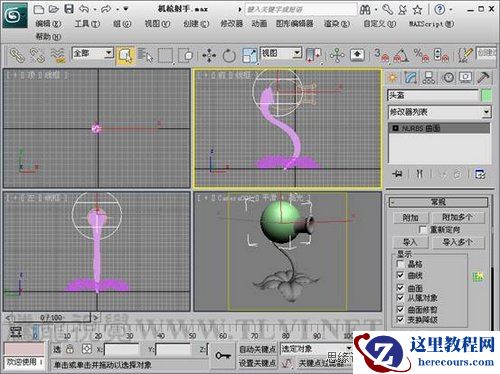Toggle the 曲面 display checkbox
Screen dimensions: 500x374
click(400, 287)
